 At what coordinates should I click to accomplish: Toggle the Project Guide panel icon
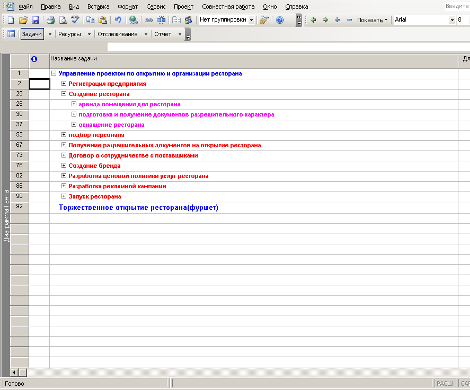click(11, 34)
